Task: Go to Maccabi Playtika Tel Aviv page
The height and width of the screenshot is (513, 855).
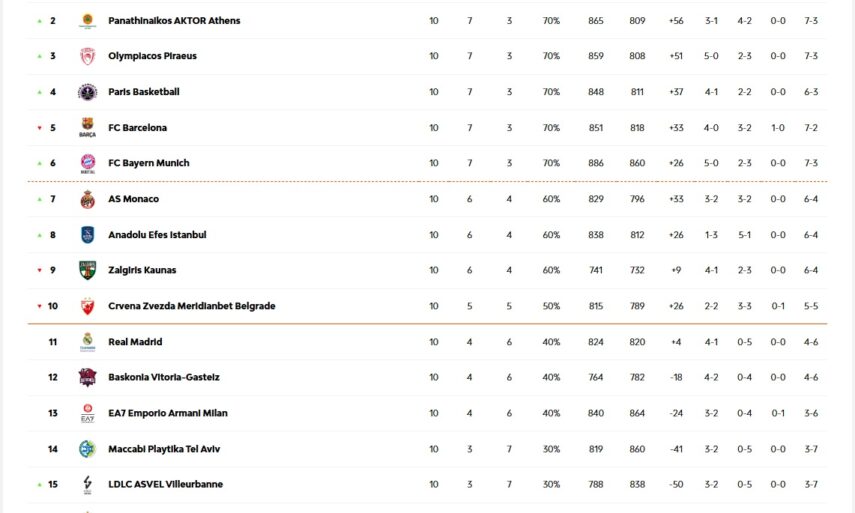Action: tap(164, 449)
